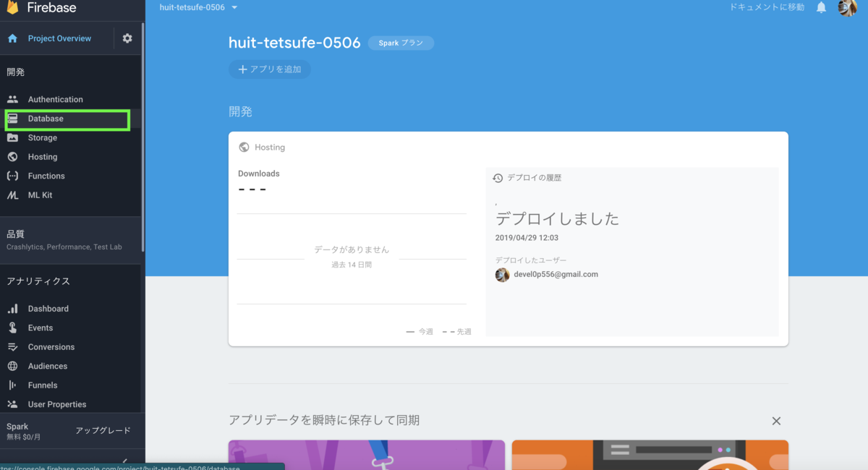Click the Dashboard bar chart icon
The width and height of the screenshot is (868, 470).
(x=12, y=309)
